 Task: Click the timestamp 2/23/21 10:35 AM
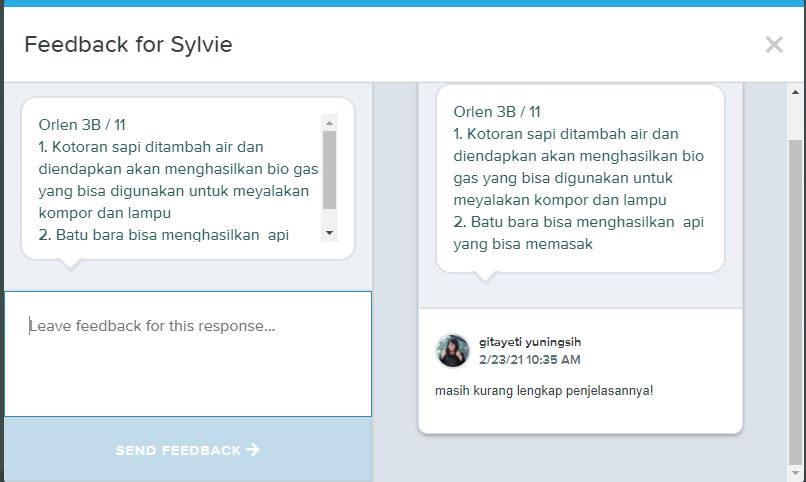point(529,360)
